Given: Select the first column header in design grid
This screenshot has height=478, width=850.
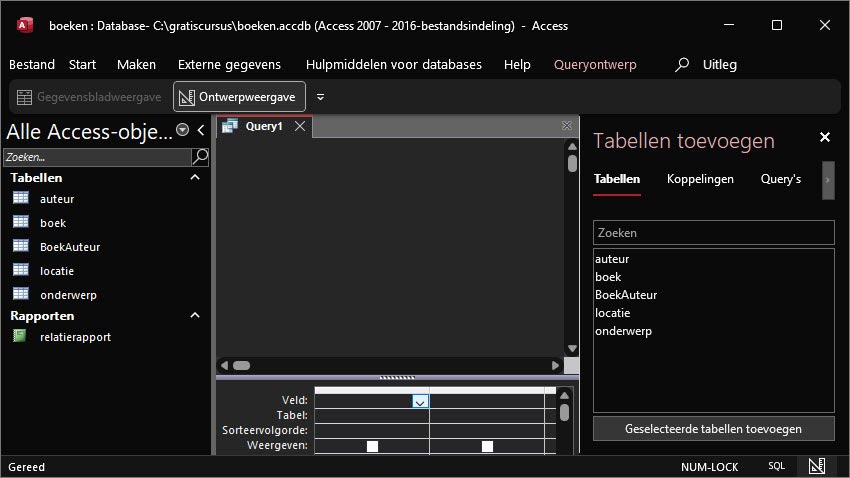Looking at the screenshot, I should click(x=372, y=390).
